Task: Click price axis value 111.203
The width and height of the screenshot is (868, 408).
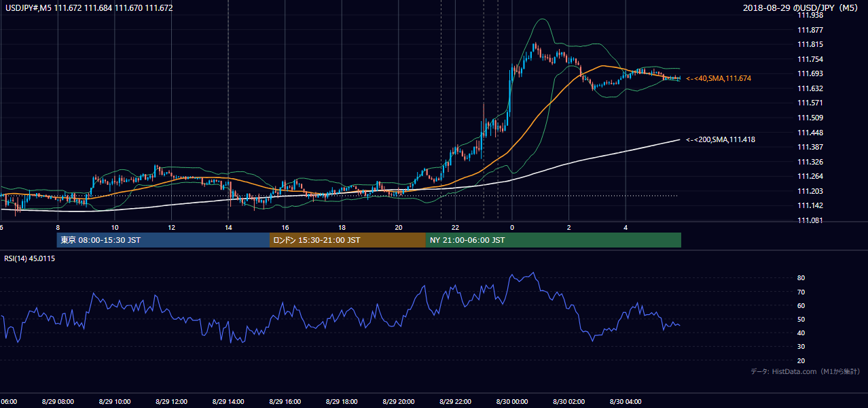Action: (810, 191)
